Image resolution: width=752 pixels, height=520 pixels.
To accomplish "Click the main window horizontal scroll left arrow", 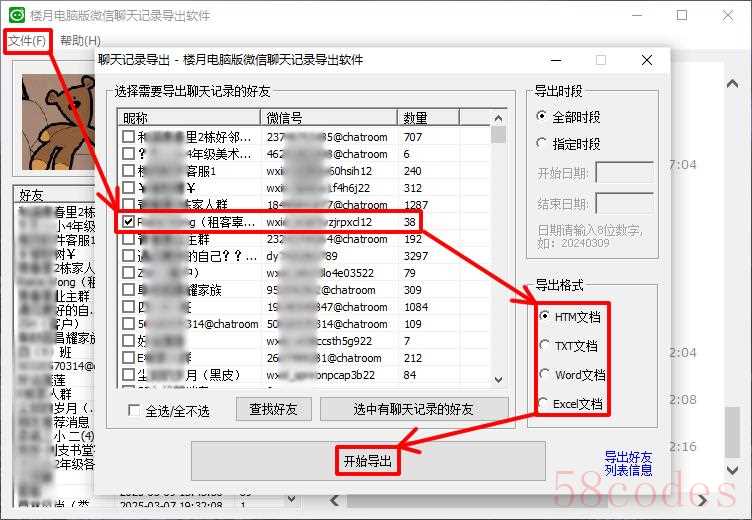I will [335, 500].
